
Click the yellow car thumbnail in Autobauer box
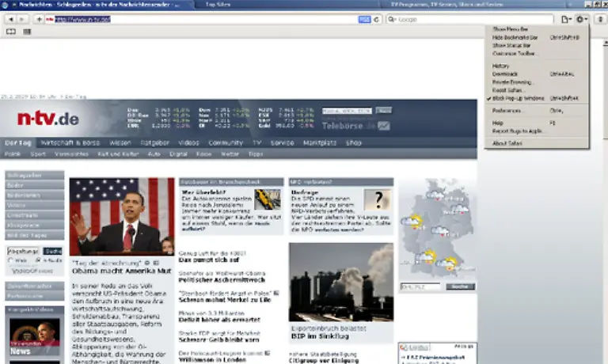(268, 199)
